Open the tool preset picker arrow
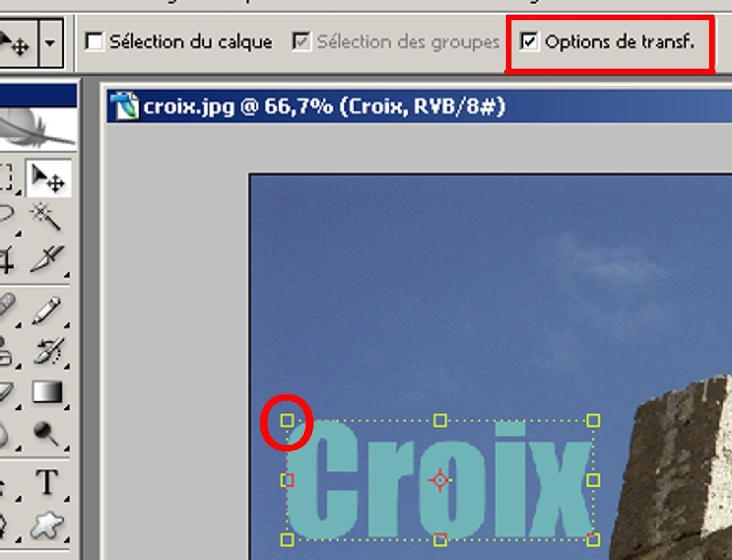 click(x=50, y=43)
